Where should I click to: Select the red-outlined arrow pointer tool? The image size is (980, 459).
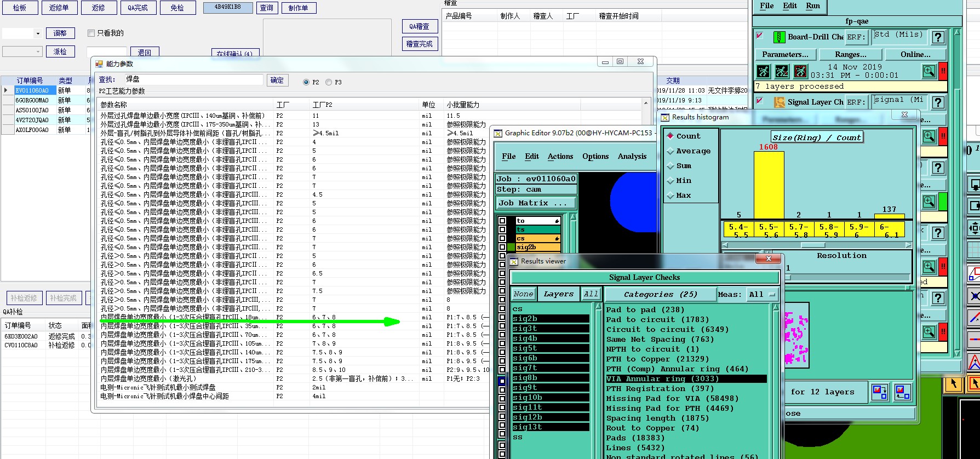tap(974, 383)
